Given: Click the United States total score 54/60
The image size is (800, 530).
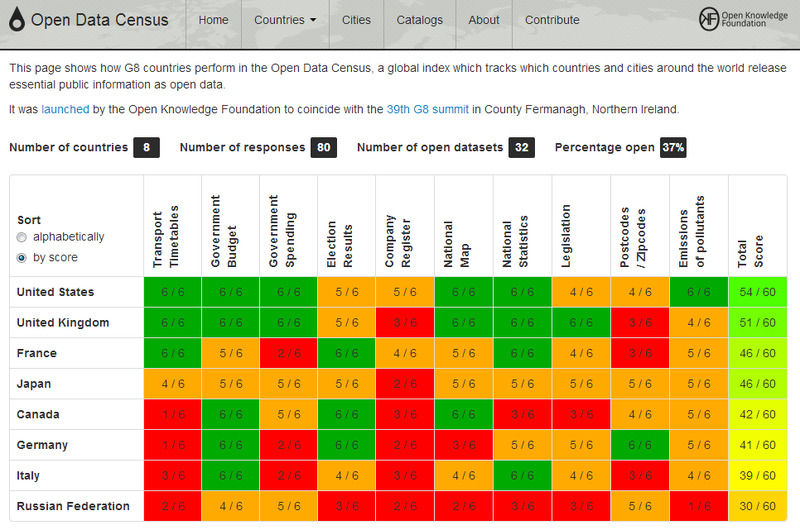Looking at the screenshot, I should (x=756, y=292).
